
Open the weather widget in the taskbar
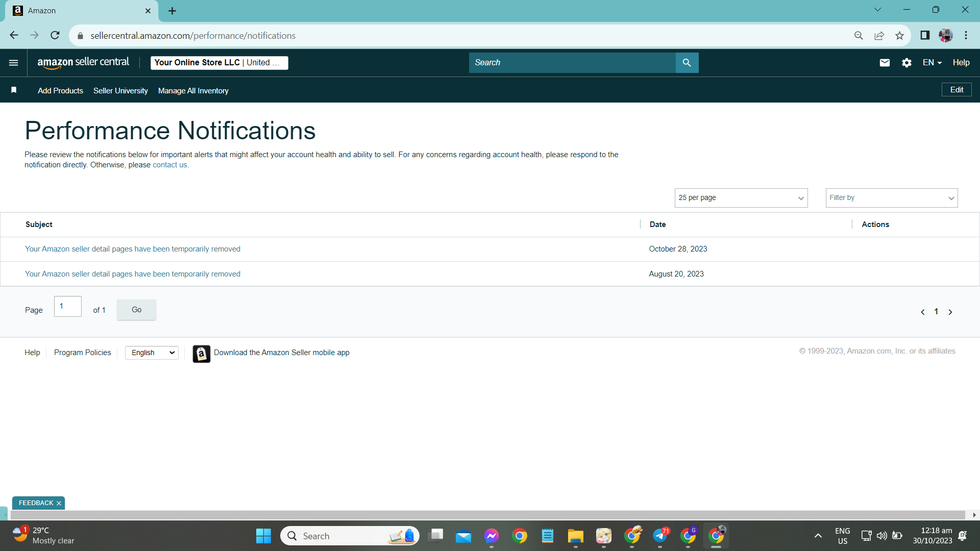click(43, 536)
